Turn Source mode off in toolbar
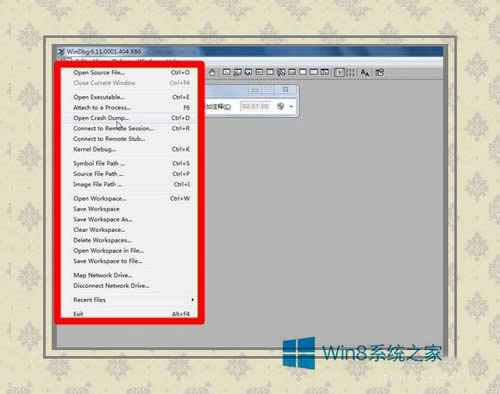The image size is (500, 394). 350,72
